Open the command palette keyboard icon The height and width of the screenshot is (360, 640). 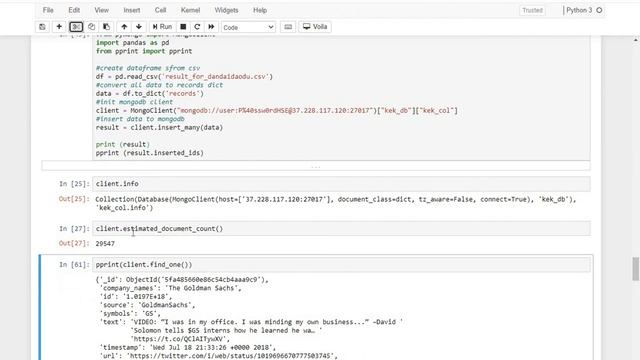point(288,27)
